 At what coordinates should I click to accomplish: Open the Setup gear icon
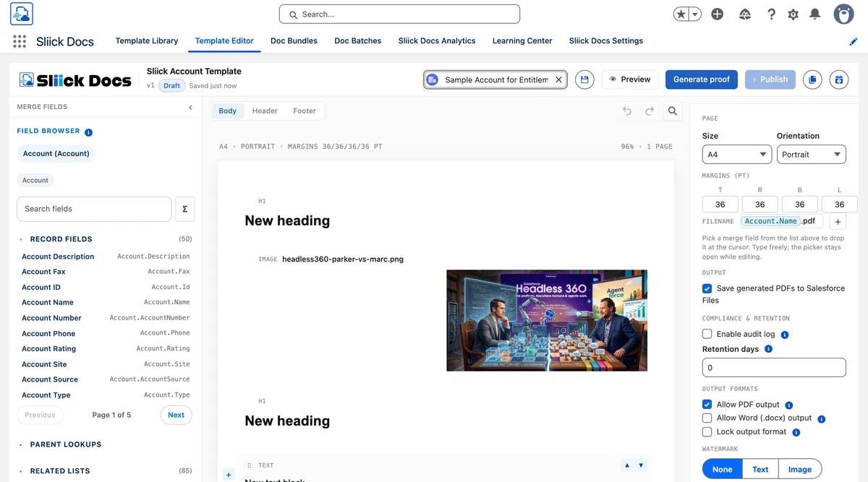(x=793, y=14)
